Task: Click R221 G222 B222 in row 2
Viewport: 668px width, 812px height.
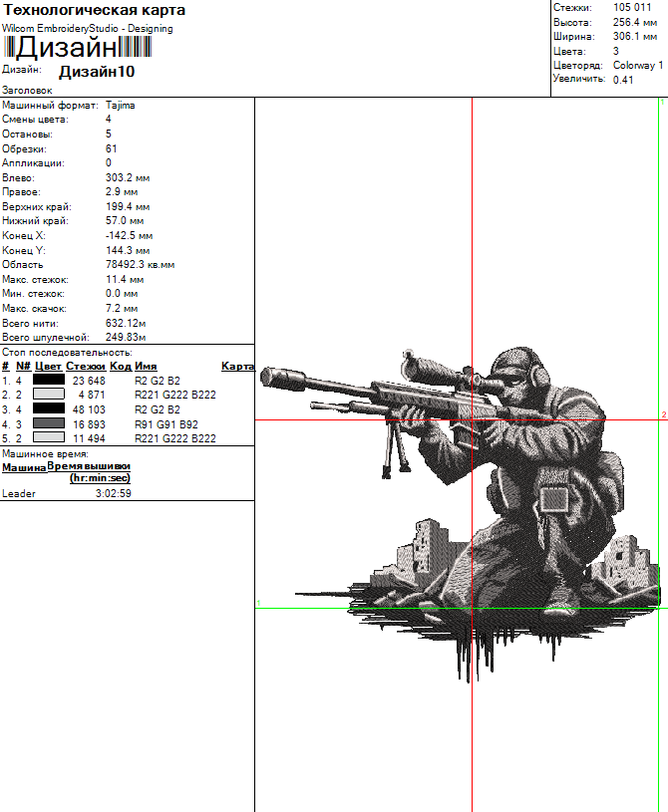Action: click(175, 396)
